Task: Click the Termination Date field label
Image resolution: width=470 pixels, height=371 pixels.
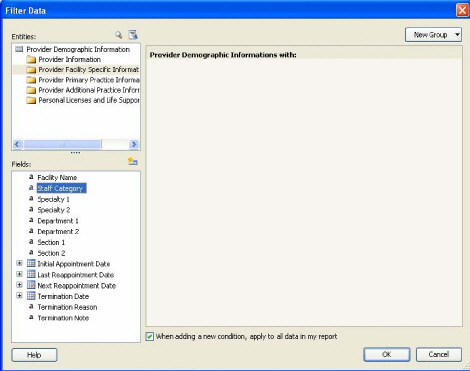Action: point(63,296)
